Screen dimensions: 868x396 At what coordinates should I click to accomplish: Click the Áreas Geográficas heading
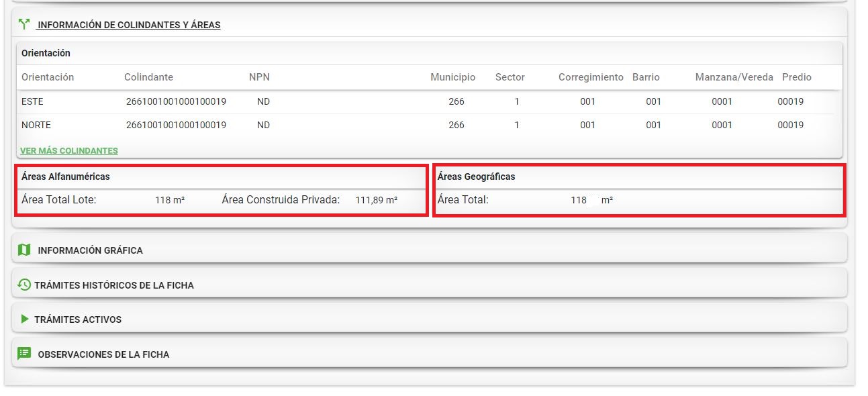tap(476, 177)
